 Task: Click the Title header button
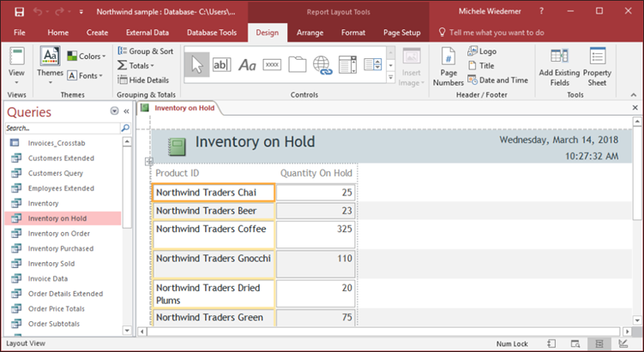click(481, 66)
